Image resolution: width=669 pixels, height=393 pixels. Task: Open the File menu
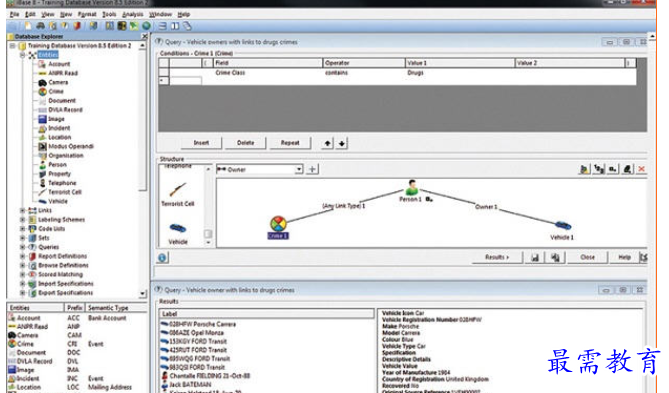(x=15, y=14)
